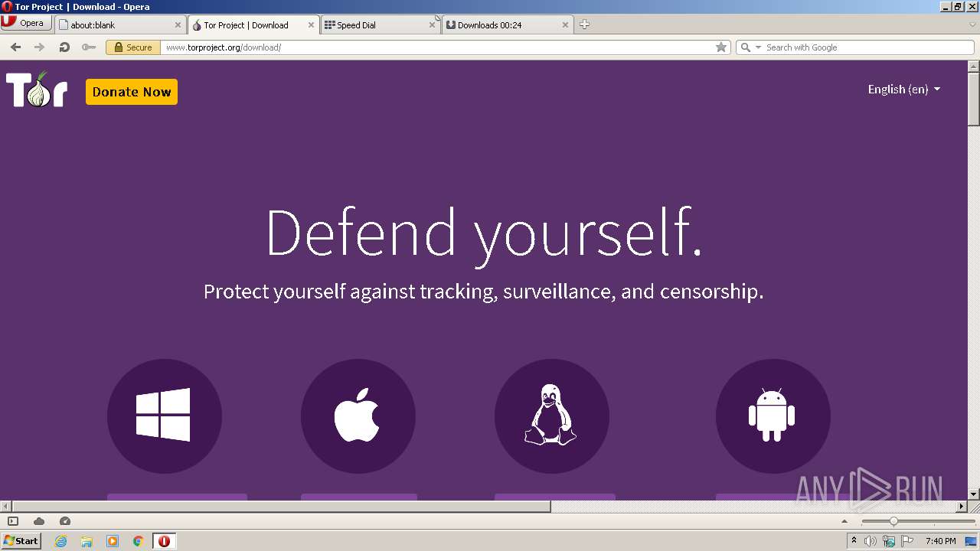
Task: Click the network tray icon
Action: coord(889,541)
